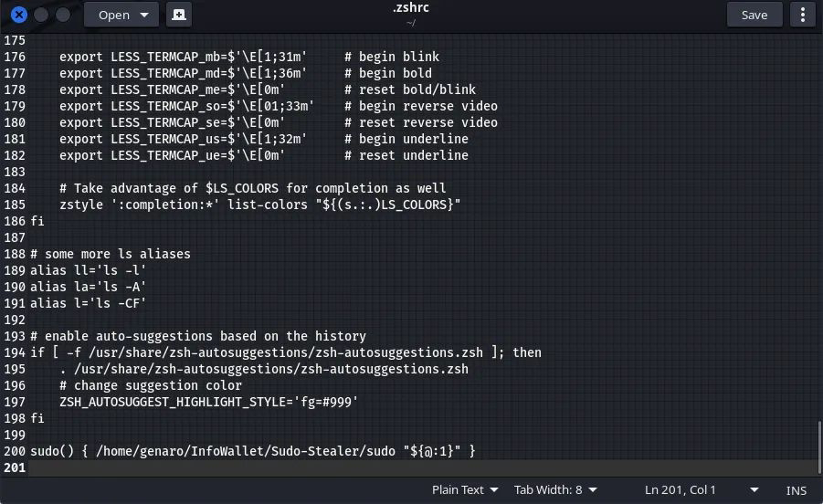The image size is (823, 504).
Task: Click the alias la='ls -A' line
Action: (x=88, y=287)
